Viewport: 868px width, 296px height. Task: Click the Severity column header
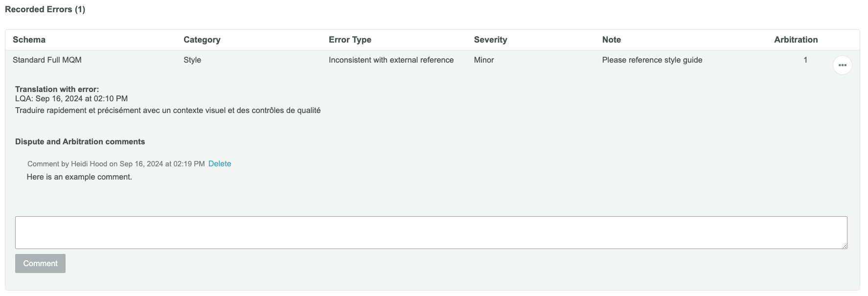[x=490, y=40]
